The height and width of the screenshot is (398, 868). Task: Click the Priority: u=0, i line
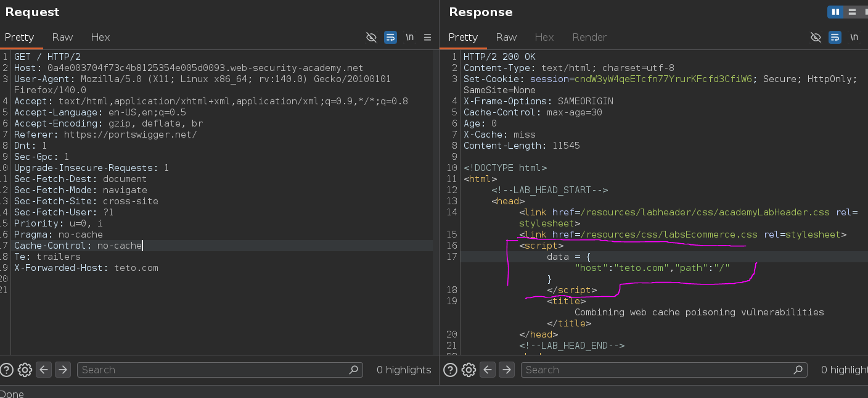59,223
